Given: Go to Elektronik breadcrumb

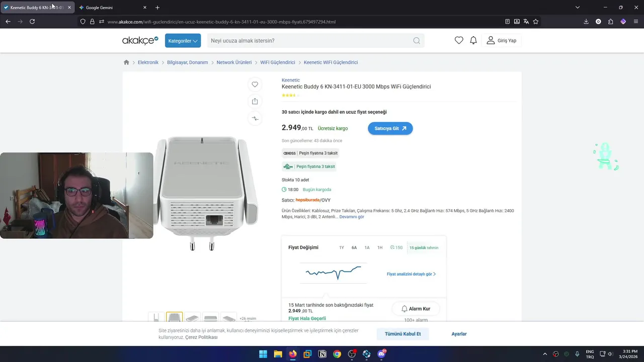Looking at the screenshot, I should [148, 62].
